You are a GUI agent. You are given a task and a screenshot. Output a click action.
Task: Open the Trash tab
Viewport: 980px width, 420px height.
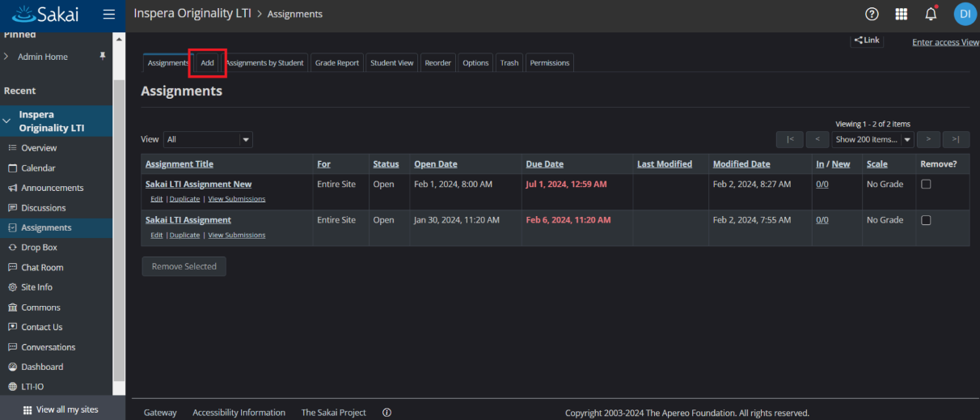pyautogui.click(x=509, y=62)
